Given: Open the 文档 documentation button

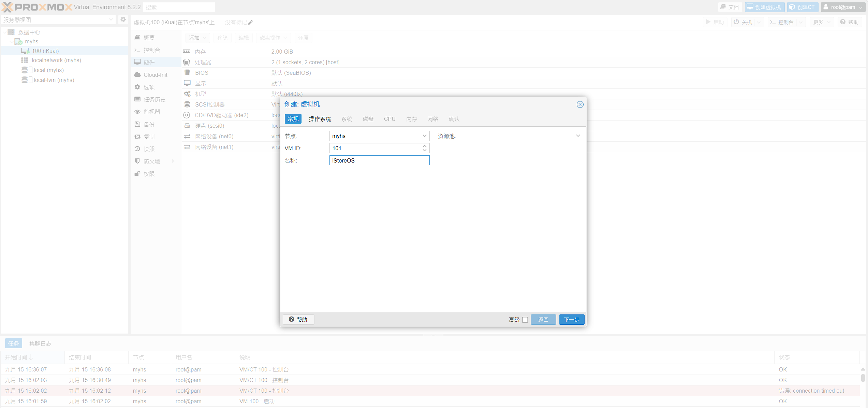Looking at the screenshot, I should (730, 7).
